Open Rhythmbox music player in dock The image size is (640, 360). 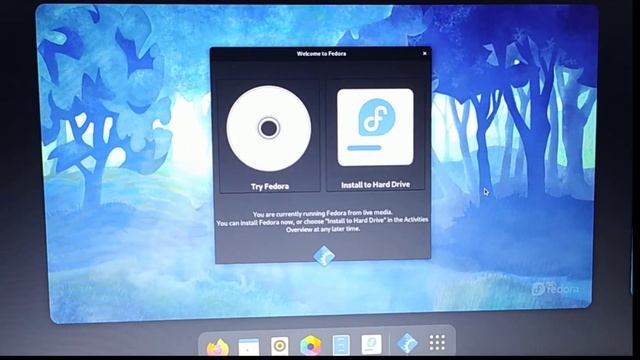point(280,346)
